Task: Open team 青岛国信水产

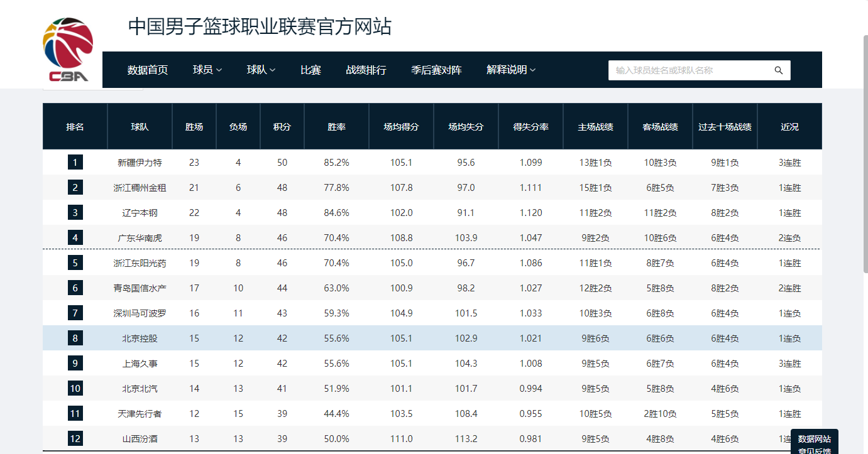Action: pyautogui.click(x=140, y=288)
